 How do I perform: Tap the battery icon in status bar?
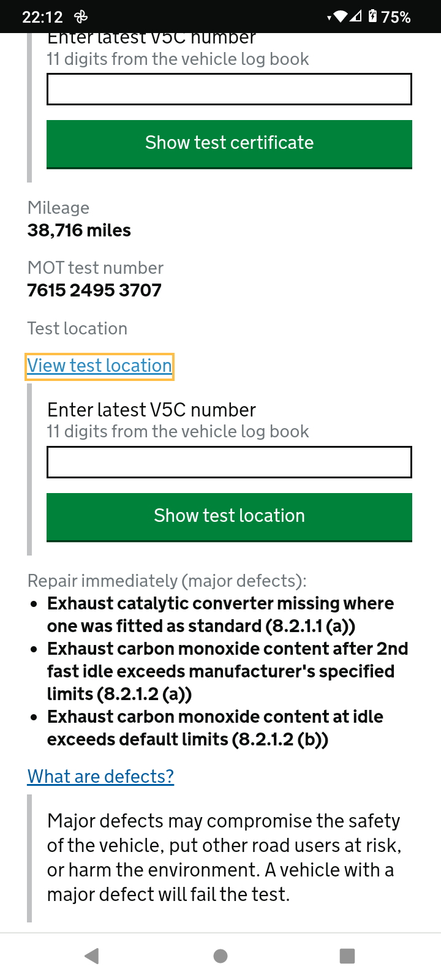[372, 17]
